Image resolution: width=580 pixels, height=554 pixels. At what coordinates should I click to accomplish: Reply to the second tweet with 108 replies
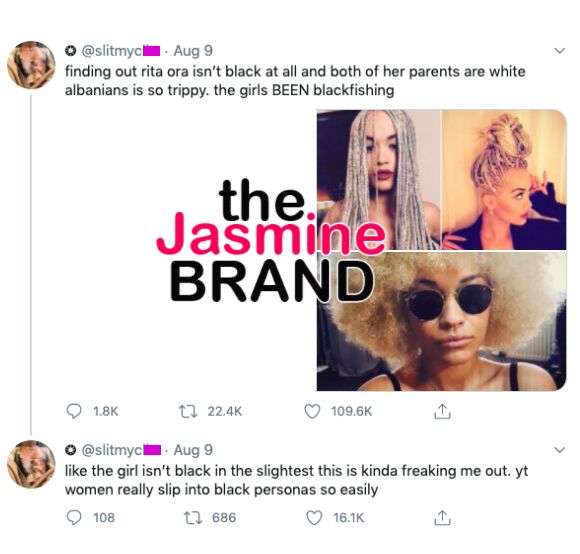click(x=74, y=517)
